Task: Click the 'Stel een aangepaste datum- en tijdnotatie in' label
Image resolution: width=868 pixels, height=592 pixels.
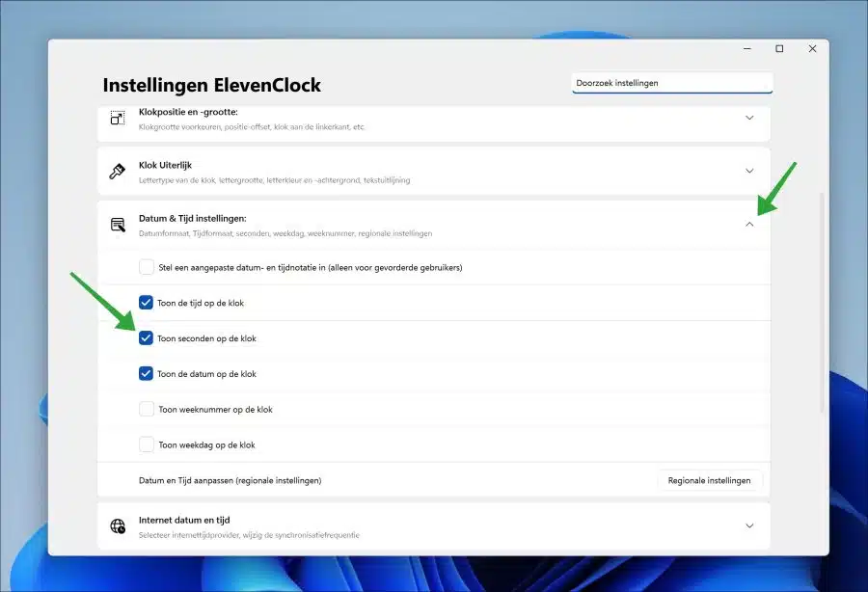Action: pos(310,268)
